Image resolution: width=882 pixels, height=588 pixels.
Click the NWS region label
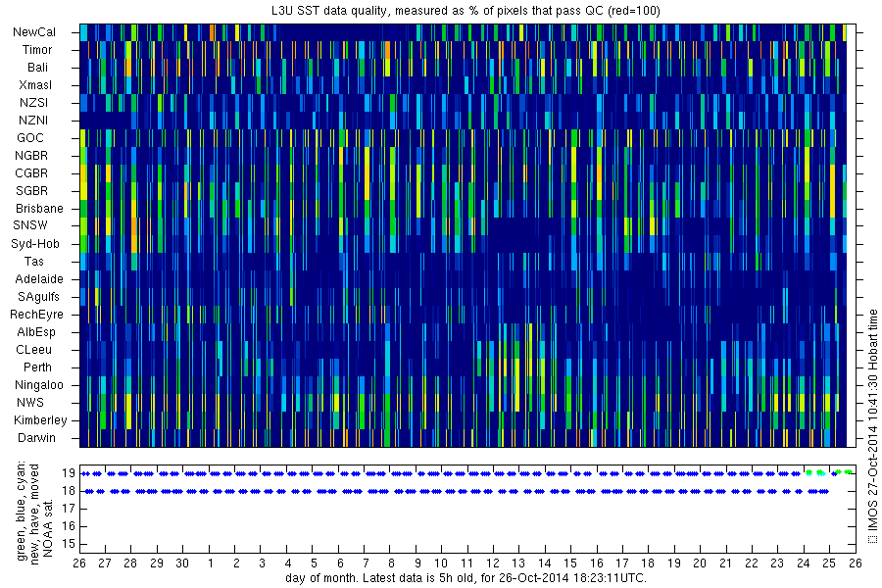(30, 403)
